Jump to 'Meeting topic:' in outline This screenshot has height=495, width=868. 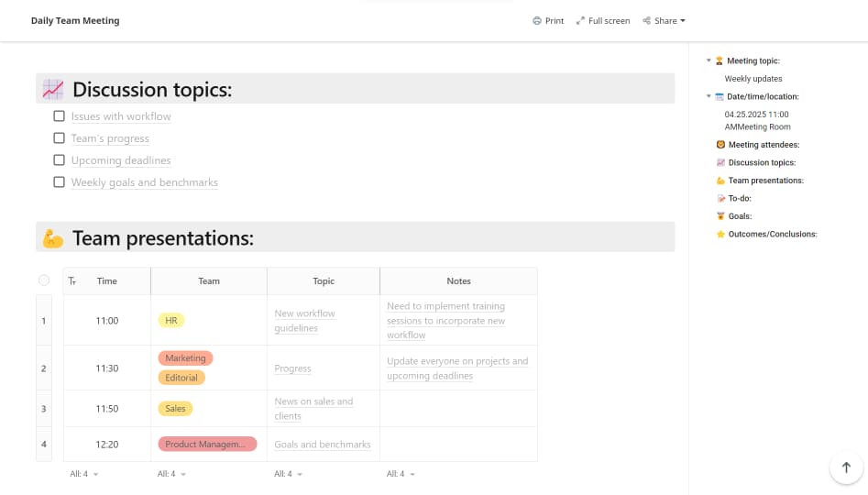click(x=753, y=60)
